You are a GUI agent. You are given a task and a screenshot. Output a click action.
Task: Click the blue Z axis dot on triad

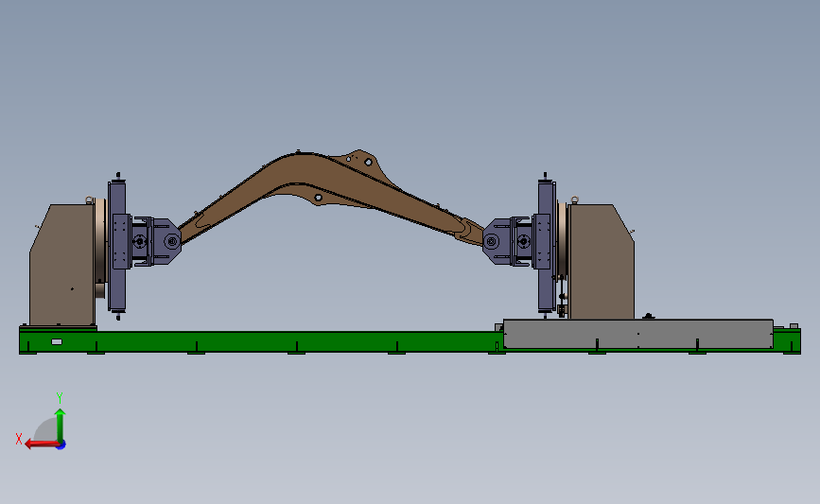[x=61, y=445]
